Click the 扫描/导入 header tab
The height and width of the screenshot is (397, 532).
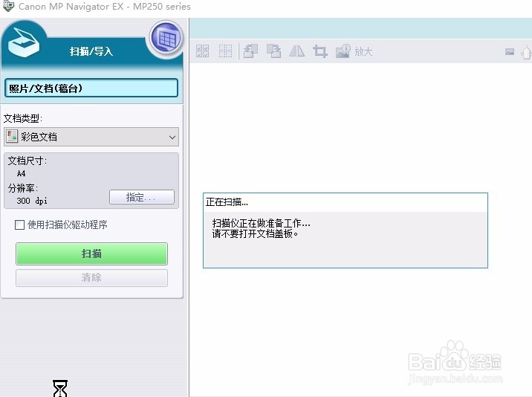pyautogui.click(x=91, y=51)
